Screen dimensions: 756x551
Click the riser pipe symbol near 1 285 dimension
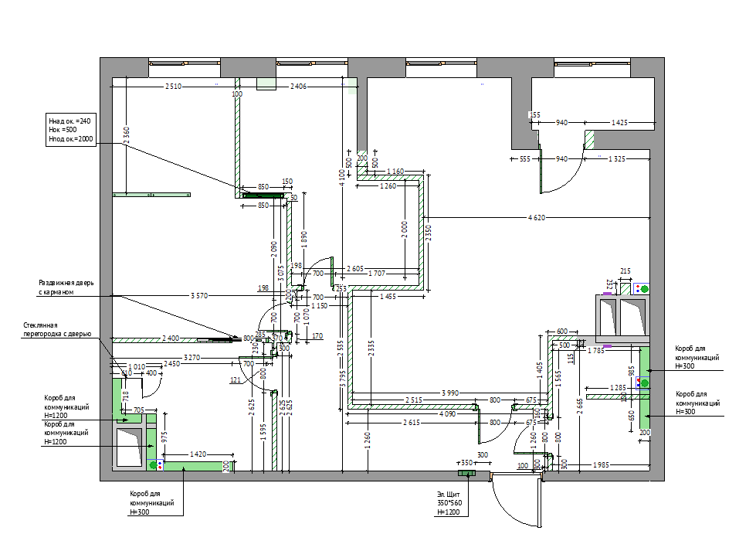click(642, 383)
